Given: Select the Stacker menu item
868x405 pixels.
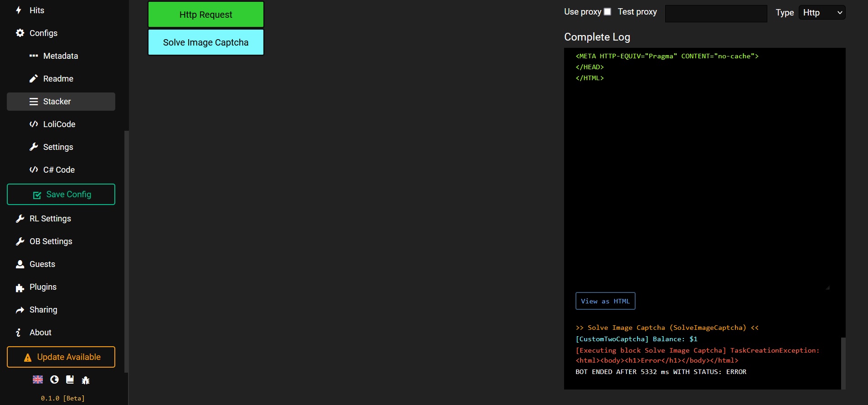Looking at the screenshot, I should pos(57,102).
